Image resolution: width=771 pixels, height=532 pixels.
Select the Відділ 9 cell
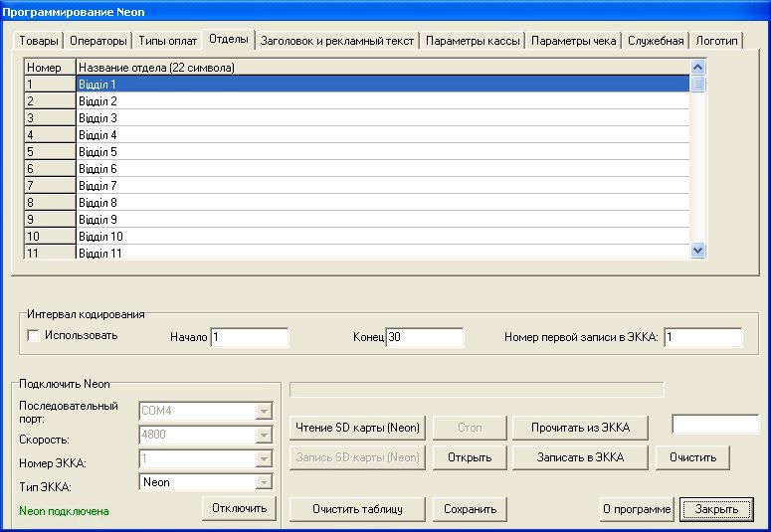[x=383, y=220]
